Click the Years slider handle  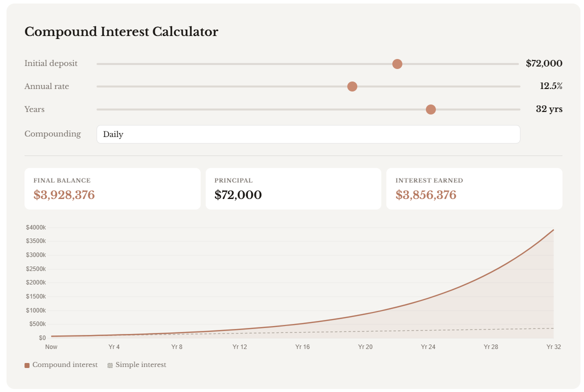[x=431, y=109]
